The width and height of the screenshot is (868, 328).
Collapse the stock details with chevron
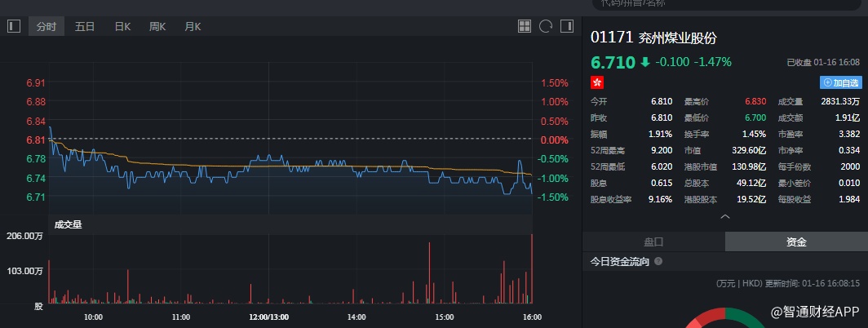[x=724, y=217]
